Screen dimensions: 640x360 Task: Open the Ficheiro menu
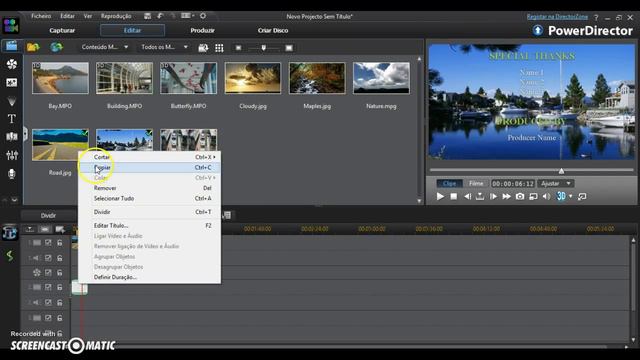pyautogui.click(x=41, y=16)
